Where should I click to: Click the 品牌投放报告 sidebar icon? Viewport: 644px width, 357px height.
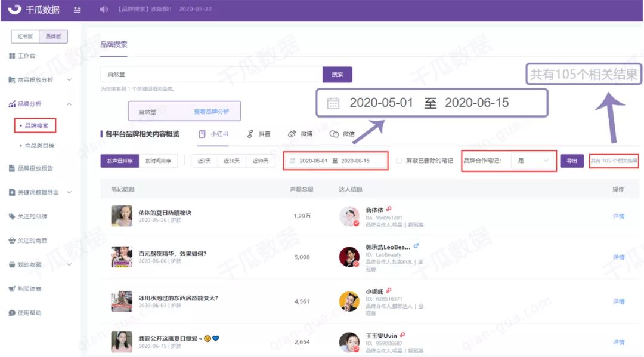tap(34, 167)
